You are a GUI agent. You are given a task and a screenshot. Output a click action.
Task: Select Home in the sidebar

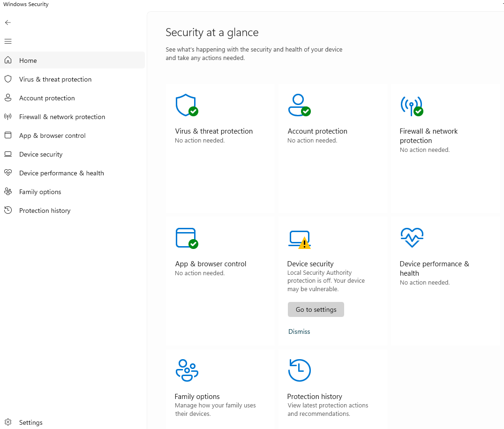(x=72, y=60)
